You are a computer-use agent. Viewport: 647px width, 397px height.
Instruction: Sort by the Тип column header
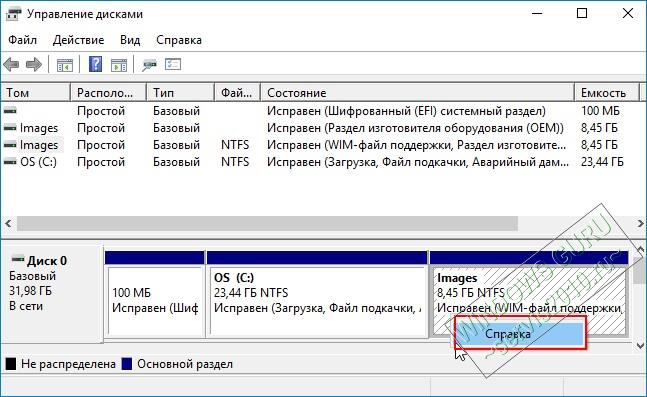pos(181,93)
